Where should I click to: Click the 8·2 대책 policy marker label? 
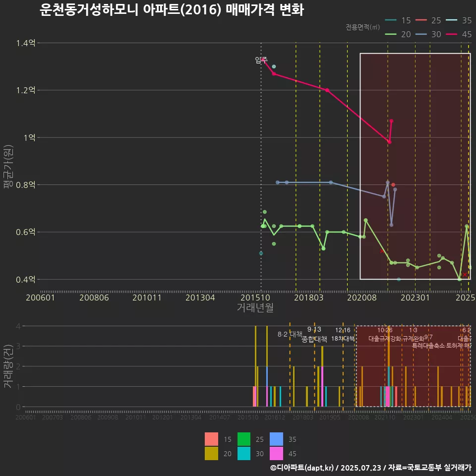coord(290,334)
